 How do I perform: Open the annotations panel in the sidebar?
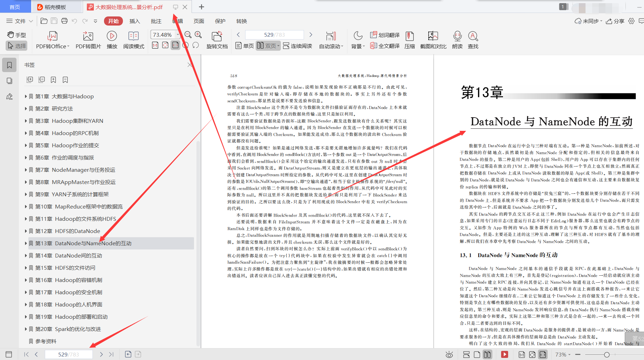(x=9, y=97)
